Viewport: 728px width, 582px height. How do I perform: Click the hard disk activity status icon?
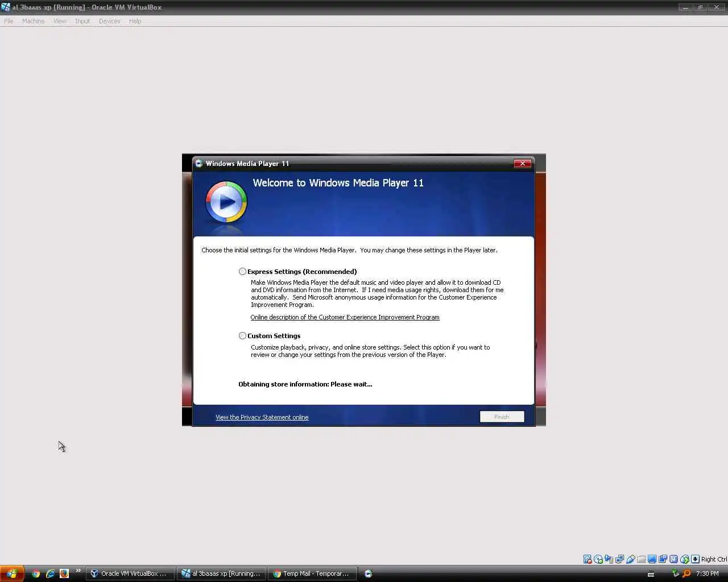(588, 559)
